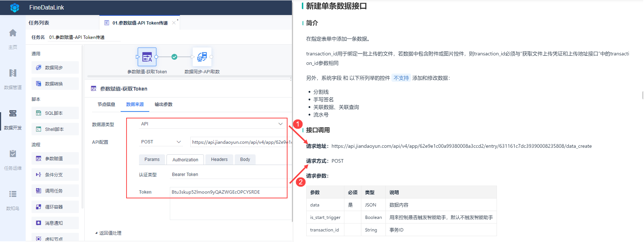
Task: Click the file icon on the open task tab
Action: [107, 23]
